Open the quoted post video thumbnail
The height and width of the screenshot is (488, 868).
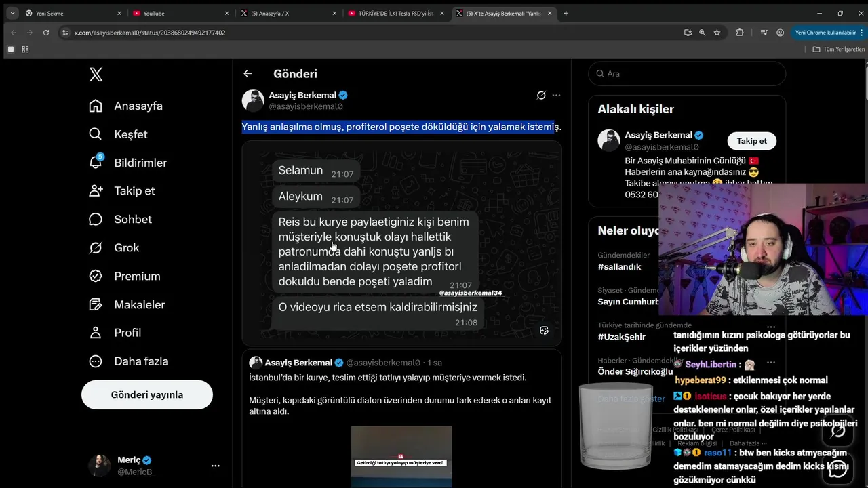pos(401,456)
